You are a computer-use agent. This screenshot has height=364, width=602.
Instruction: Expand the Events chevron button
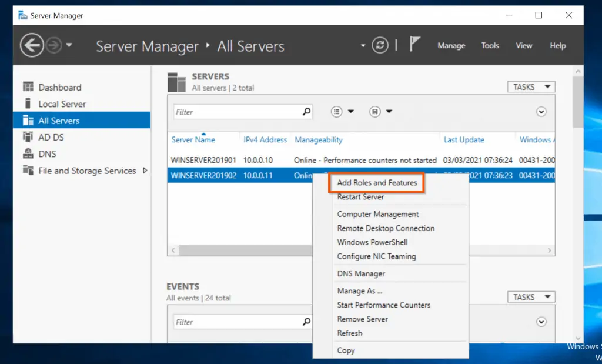coord(541,322)
